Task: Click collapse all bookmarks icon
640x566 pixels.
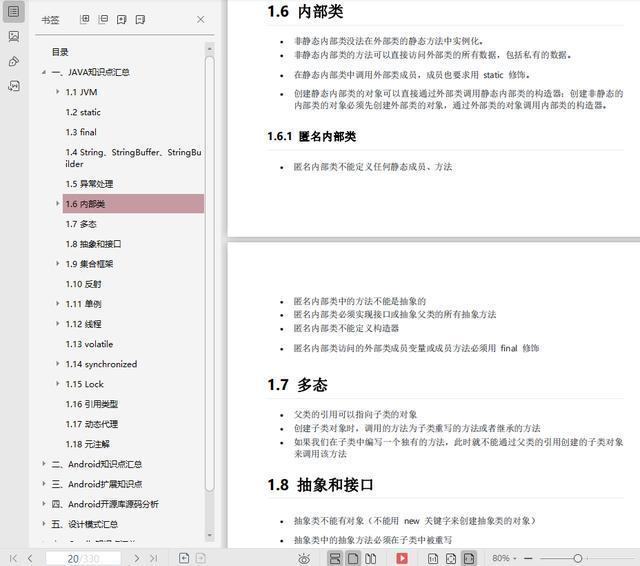Action: [x=103, y=19]
